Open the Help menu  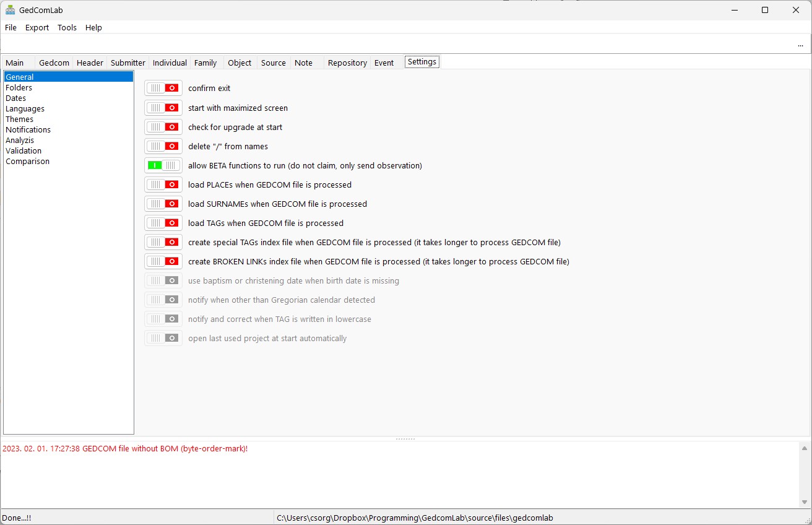[x=93, y=27]
